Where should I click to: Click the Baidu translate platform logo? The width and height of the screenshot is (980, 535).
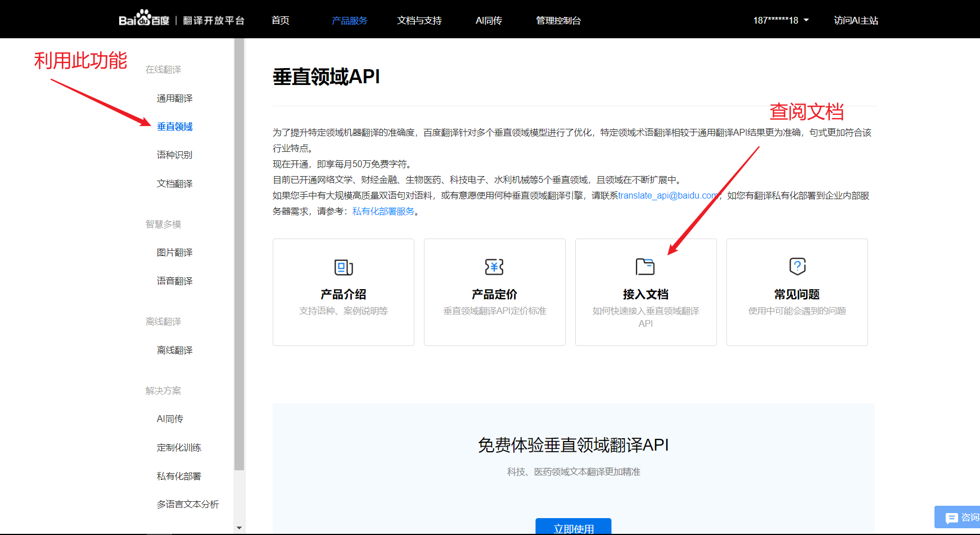(182, 20)
